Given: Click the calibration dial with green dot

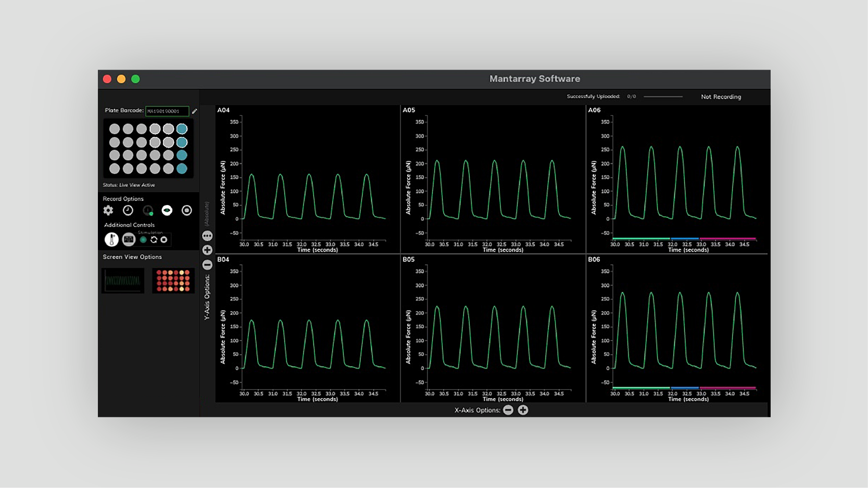Looking at the screenshot, I should click(x=148, y=210).
